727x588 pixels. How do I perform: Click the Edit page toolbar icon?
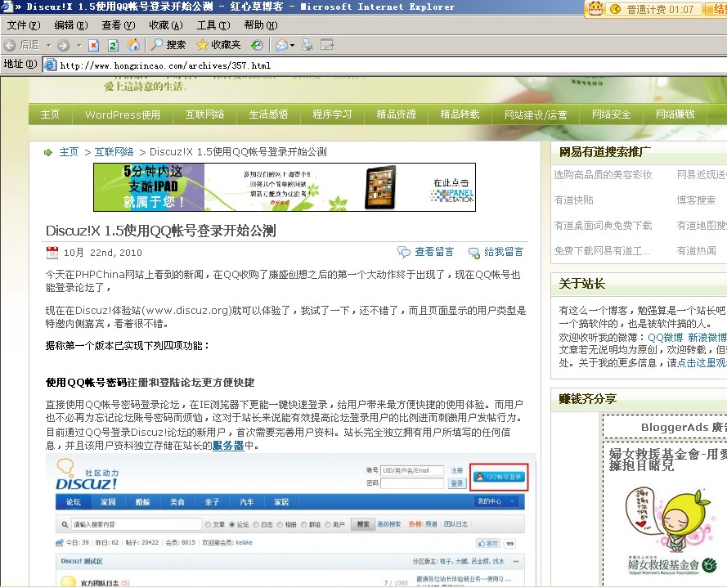pos(327,45)
